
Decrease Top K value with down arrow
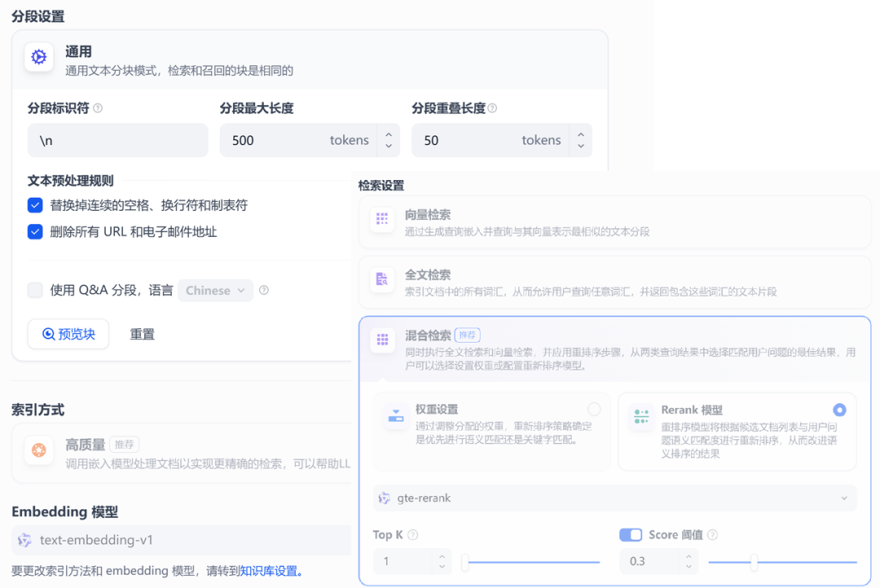tap(442, 567)
